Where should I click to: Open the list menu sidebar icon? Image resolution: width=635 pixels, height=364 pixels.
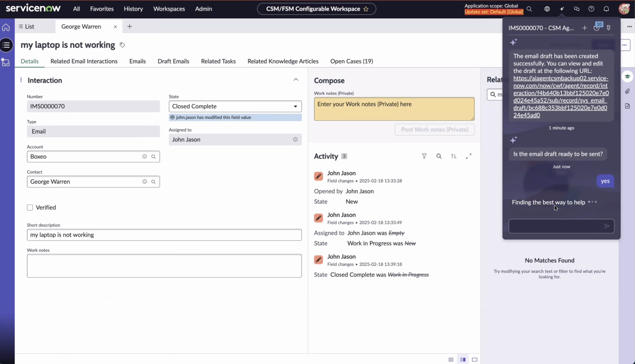coord(6,45)
